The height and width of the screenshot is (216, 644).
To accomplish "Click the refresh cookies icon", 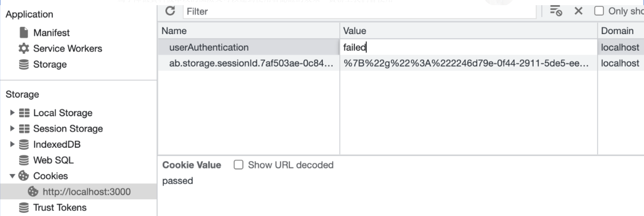I will tap(170, 11).
